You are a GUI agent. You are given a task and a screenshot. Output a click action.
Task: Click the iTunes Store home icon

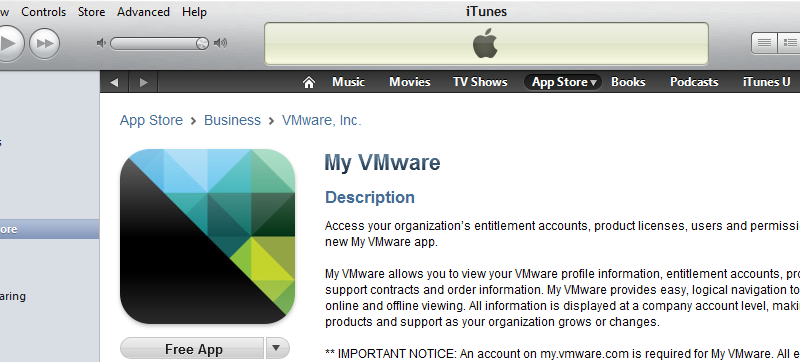pos(309,82)
